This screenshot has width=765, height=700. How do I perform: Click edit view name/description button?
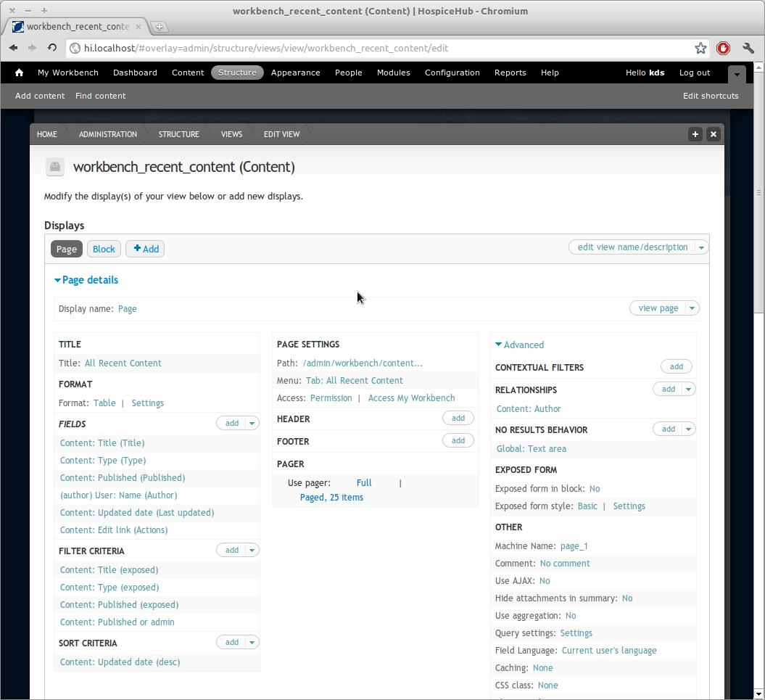632,247
